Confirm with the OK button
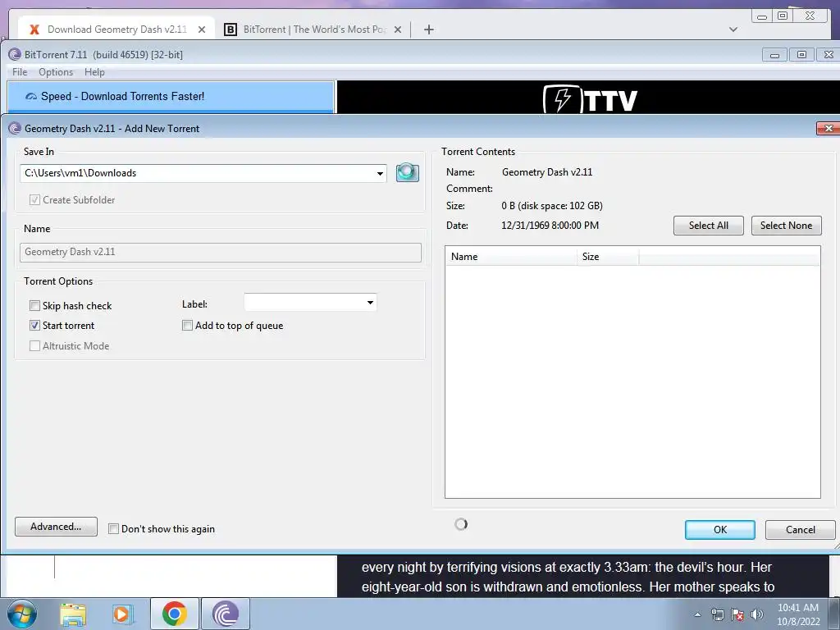This screenshot has height=630, width=840. coord(720,530)
